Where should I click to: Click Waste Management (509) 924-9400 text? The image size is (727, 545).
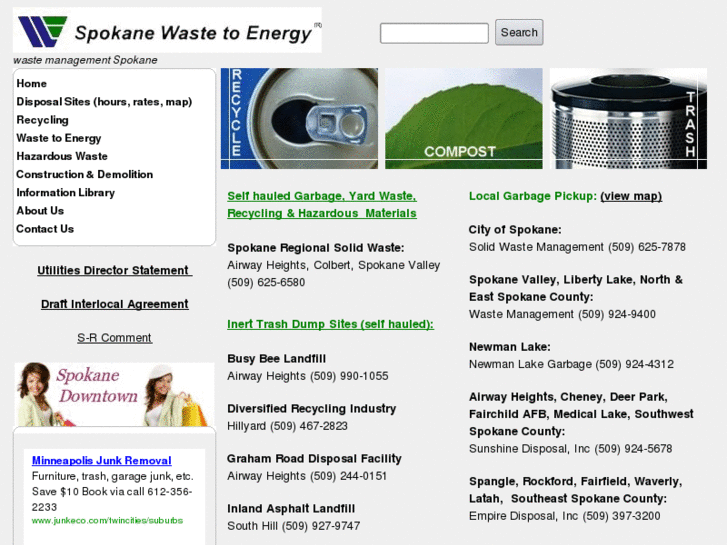[x=562, y=314]
